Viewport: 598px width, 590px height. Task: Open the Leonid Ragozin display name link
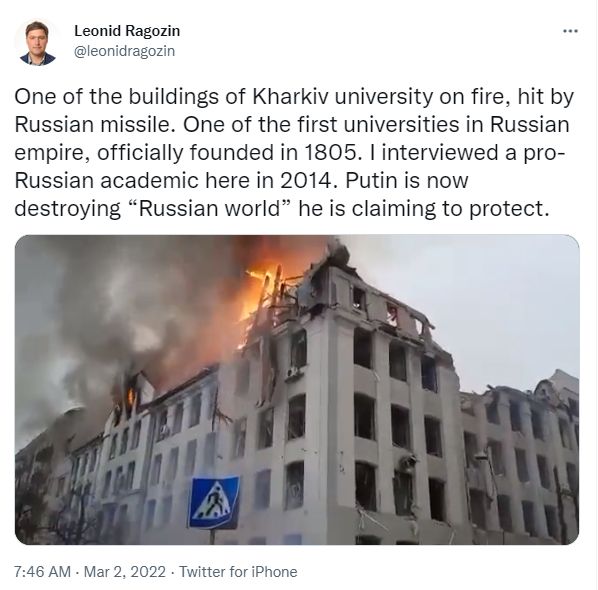point(127,31)
